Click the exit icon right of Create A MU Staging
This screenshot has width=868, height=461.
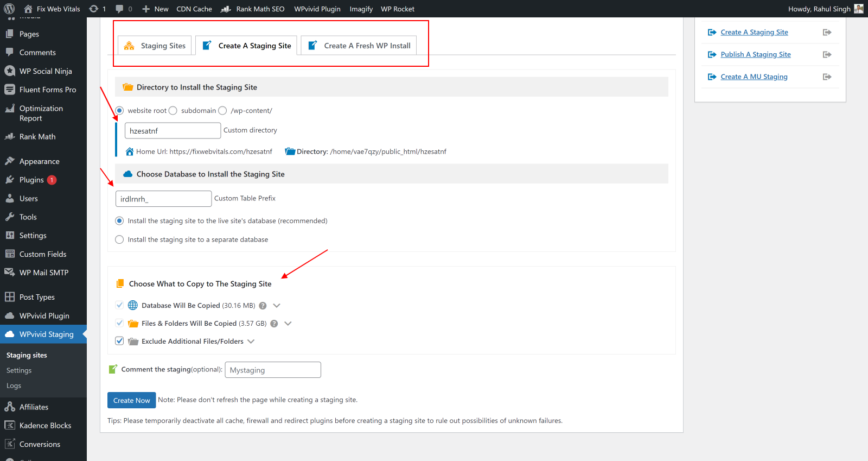pos(827,77)
